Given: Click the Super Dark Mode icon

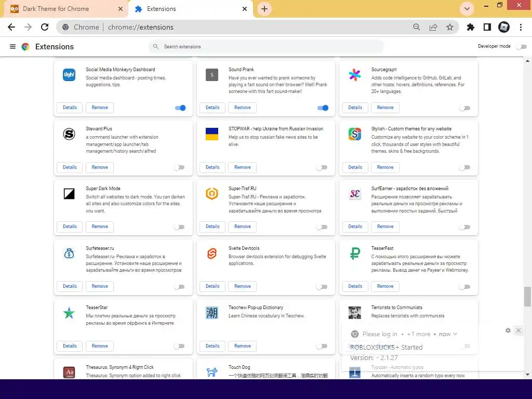Looking at the screenshot, I should point(69,194).
